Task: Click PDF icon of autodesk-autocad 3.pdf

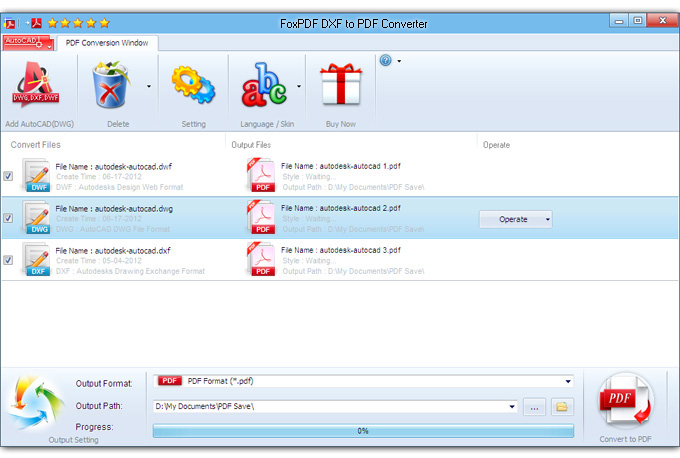Action: tap(261, 259)
